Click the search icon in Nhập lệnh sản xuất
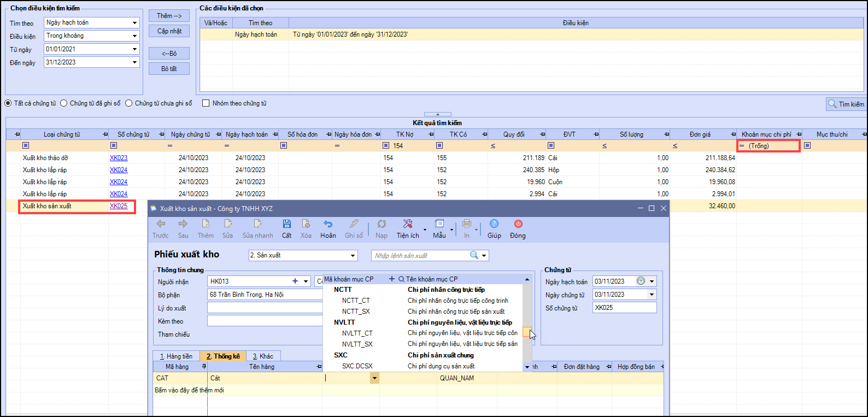This screenshot has width=868, height=417. 474,255
